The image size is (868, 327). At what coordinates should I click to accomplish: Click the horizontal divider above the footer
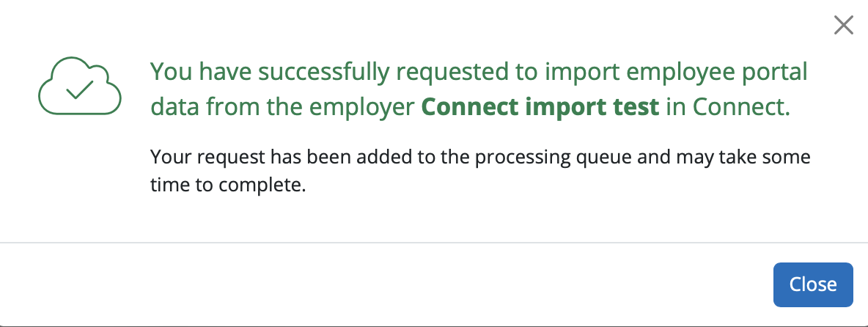coord(434,242)
